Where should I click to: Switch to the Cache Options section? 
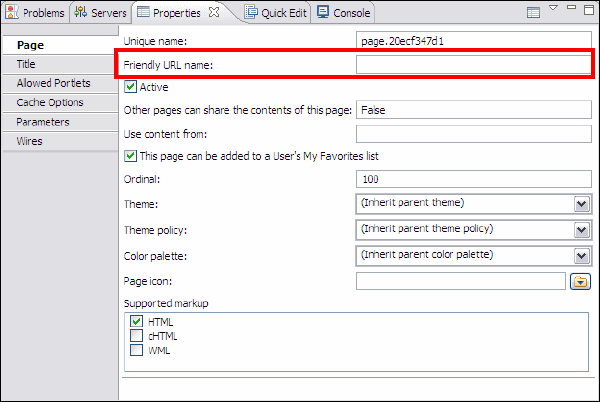click(x=50, y=103)
